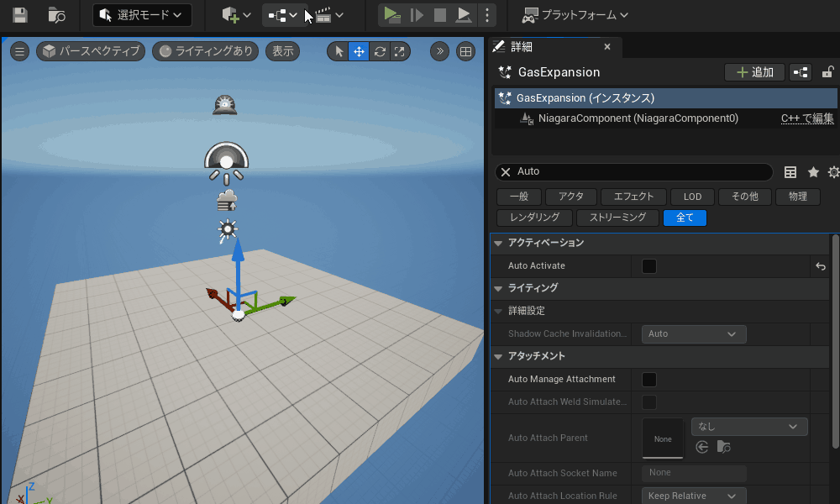Click the search field containing Auto

click(x=638, y=172)
